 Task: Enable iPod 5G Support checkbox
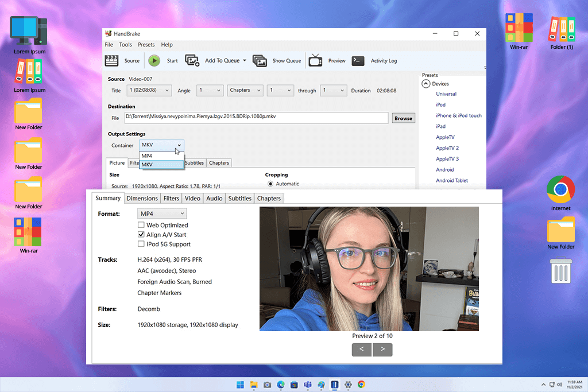click(x=141, y=244)
